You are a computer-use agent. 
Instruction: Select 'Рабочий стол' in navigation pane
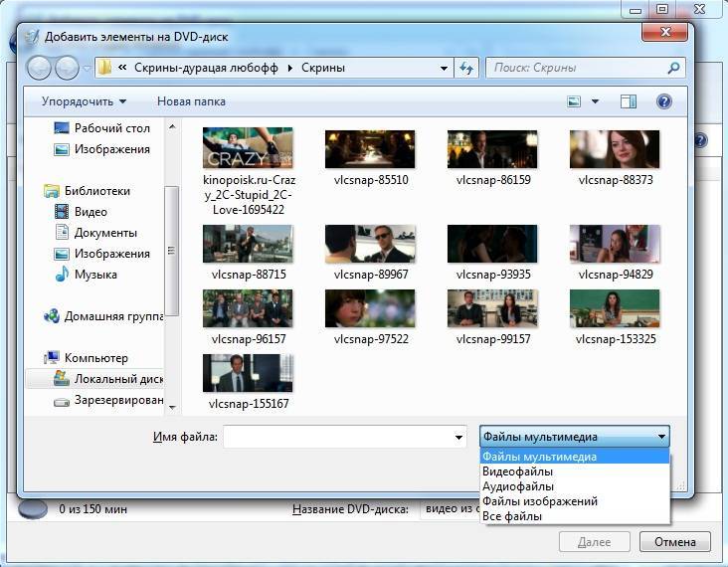pos(102,128)
